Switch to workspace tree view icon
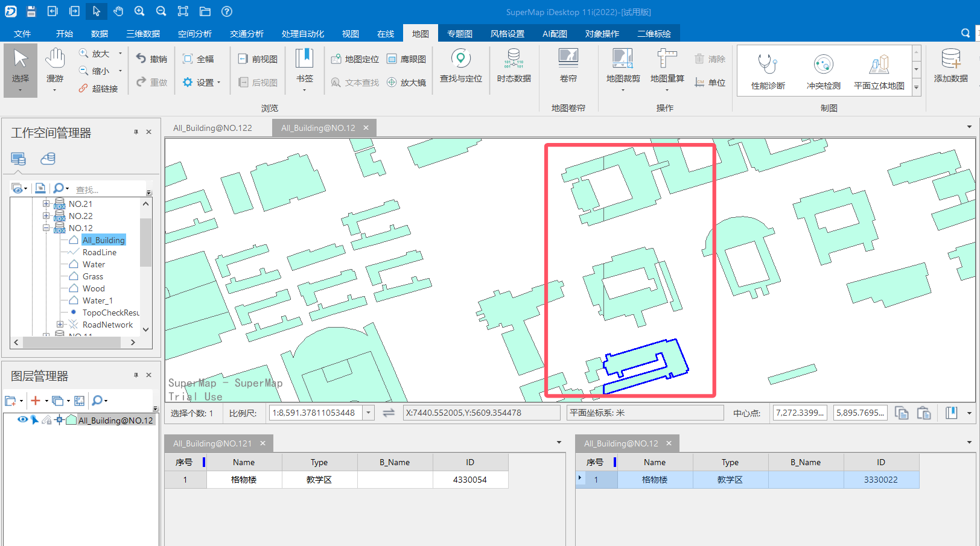The image size is (980, 546). [x=19, y=159]
